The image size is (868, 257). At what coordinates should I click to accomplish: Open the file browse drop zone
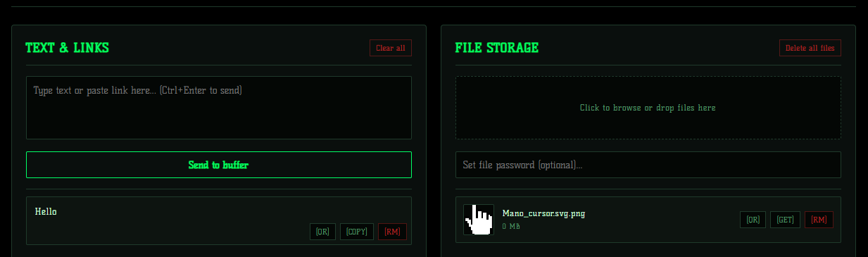648,108
